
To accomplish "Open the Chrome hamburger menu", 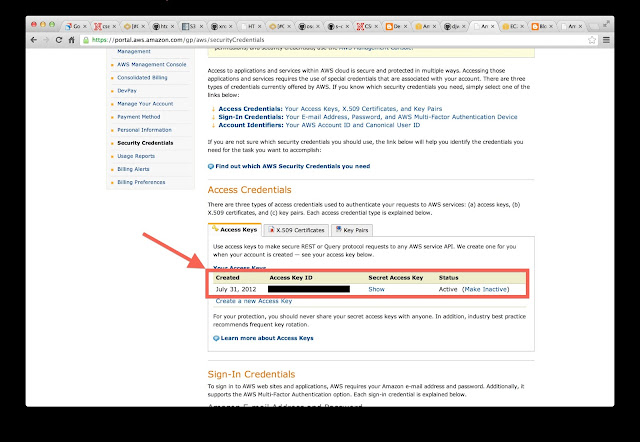I will click(x=606, y=40).
